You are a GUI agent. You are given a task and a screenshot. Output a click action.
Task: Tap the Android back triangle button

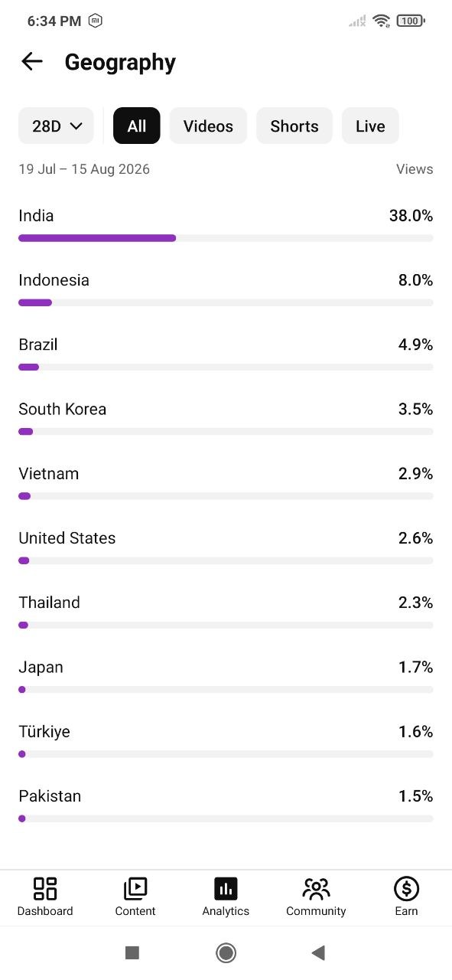318,952
